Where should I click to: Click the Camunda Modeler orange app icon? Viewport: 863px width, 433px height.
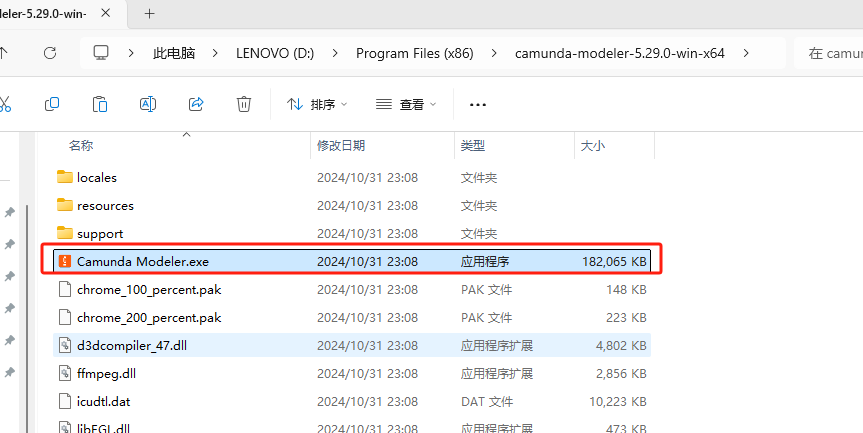(x=65, y=261)
